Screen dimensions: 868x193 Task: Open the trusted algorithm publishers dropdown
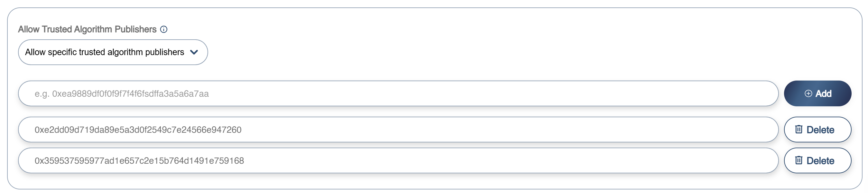113,52
